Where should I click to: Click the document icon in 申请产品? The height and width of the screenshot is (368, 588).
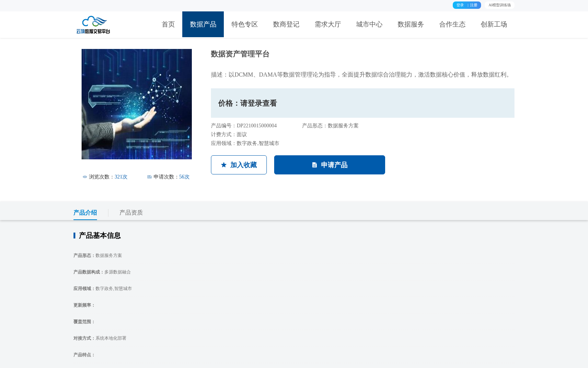[315, 165]
